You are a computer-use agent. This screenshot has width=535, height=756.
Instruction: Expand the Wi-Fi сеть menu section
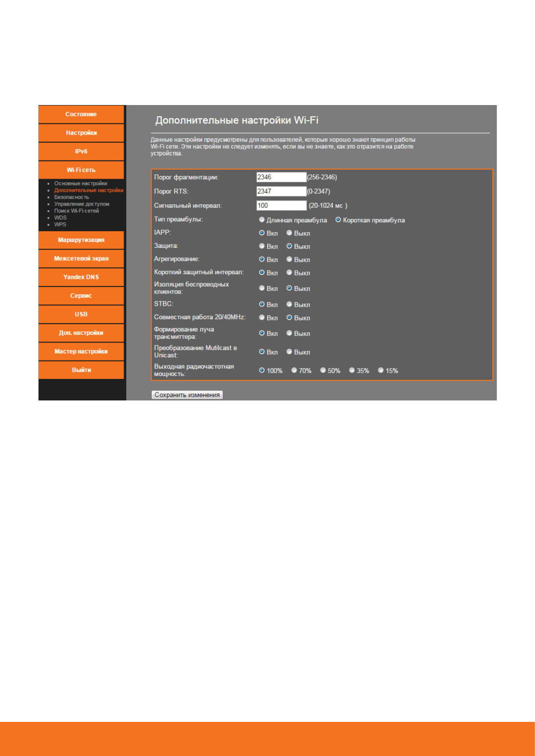pyautogui.click(x=81, y=170)
